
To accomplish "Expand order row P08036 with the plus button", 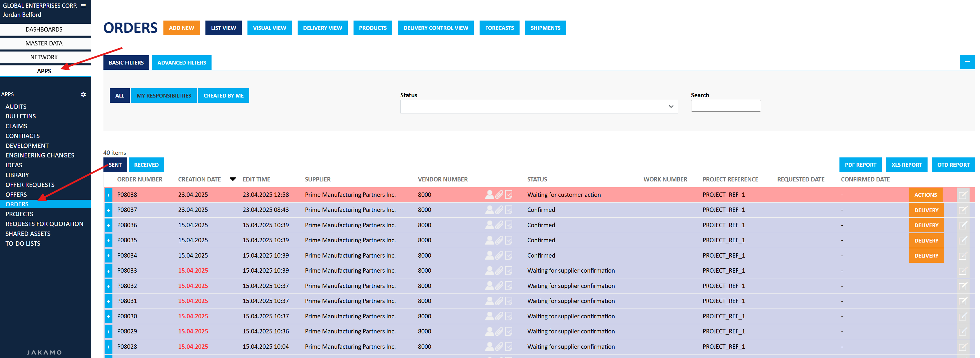I will click(108, 225).
